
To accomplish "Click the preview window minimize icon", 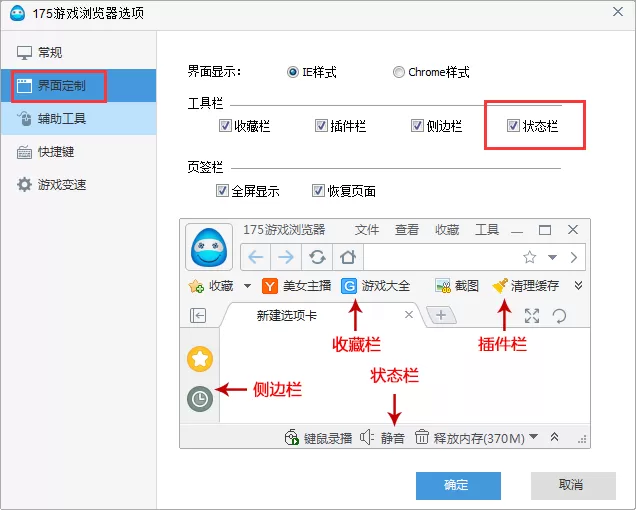I will pyautogui.click(x=517, y=231).
